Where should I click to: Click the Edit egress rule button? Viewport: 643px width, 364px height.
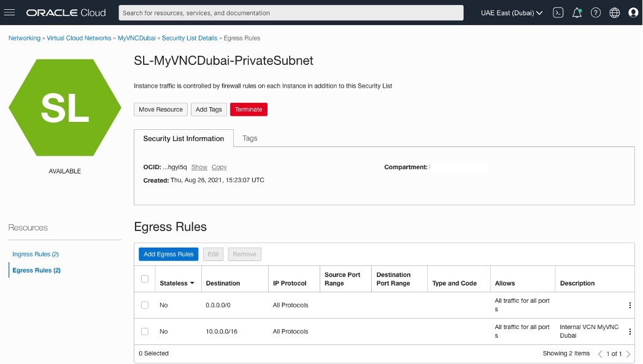pyautogui.click(x=214, y=254)
